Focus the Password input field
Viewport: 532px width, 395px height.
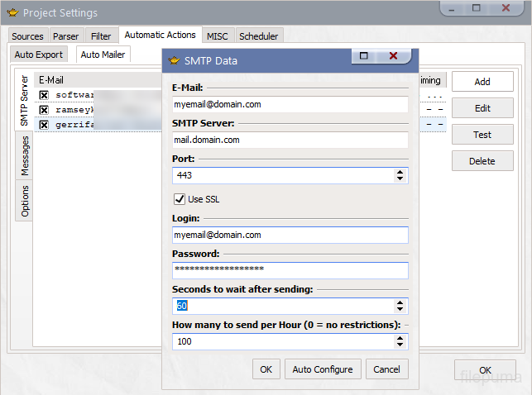tap(290, 270)
